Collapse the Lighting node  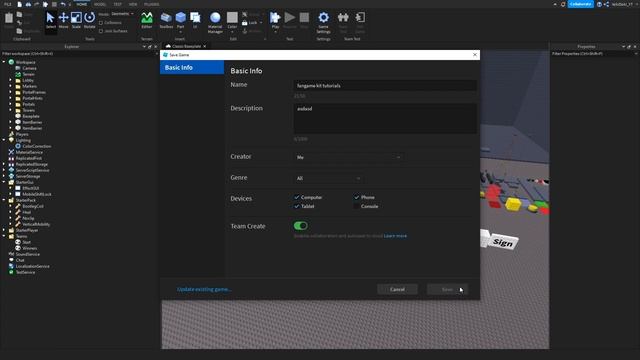[4, 140]
